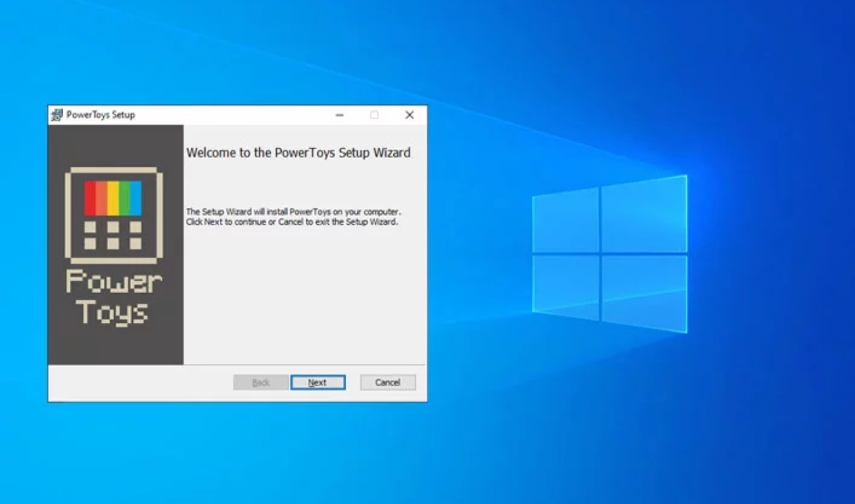Cancel the PowerToys installation

click(x=387, y=382)
